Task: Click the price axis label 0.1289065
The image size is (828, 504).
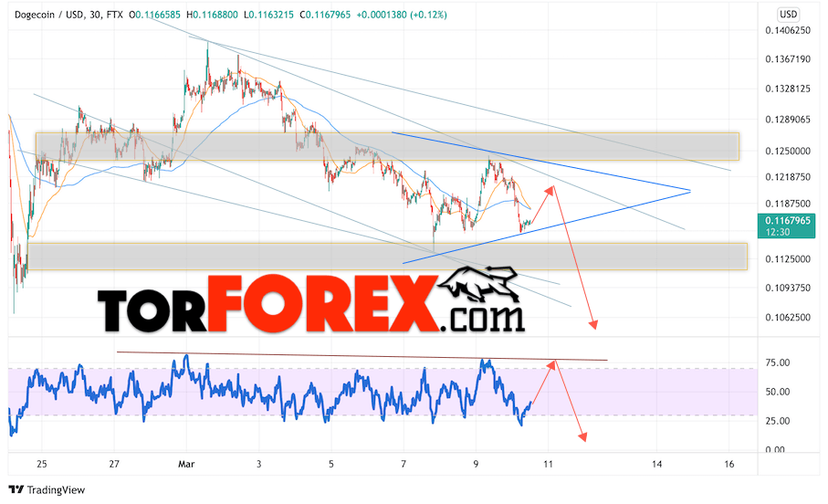Action: [x=788, y=120]
